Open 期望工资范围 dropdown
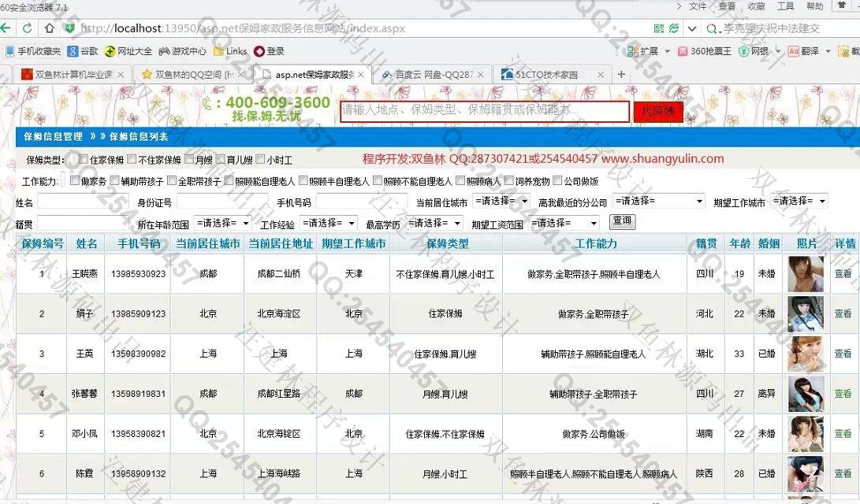Image resolution: width=860 pixels, height=504 pixels. tap(564, 223)
